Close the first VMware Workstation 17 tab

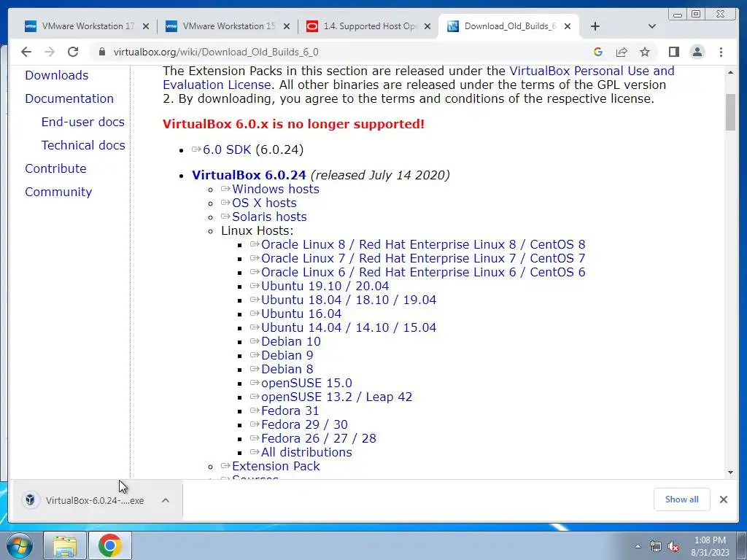click(x=146, y=26)
